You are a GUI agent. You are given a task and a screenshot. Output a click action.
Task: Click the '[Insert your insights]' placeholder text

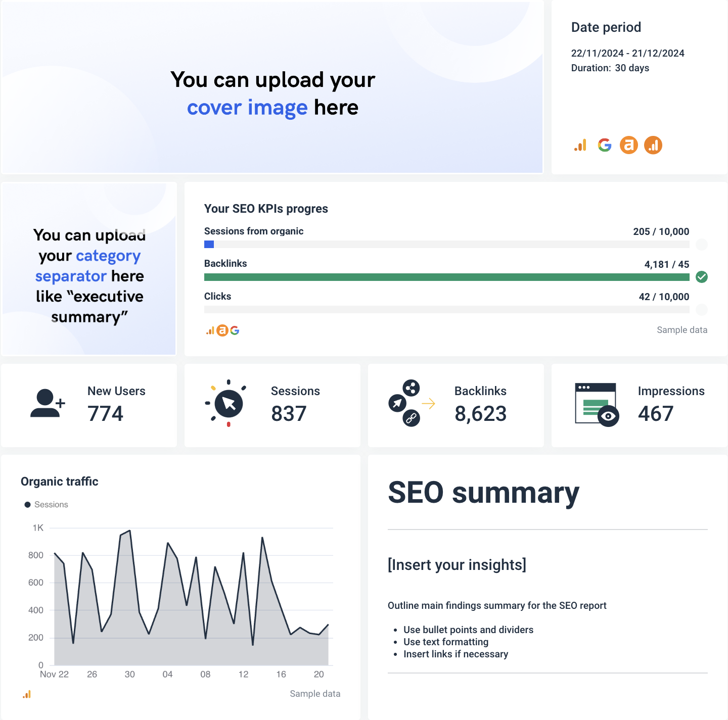(x=457, y=565)
